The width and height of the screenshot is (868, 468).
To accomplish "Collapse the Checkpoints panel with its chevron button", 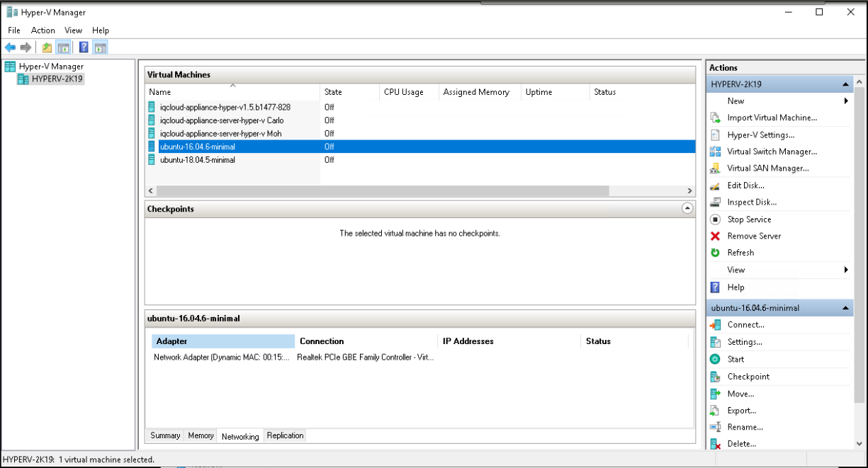I will [687, 209].
